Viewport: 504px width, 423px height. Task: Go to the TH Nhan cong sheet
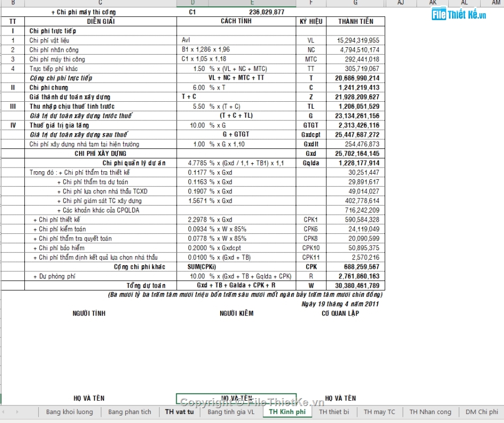tap(430, 412)
